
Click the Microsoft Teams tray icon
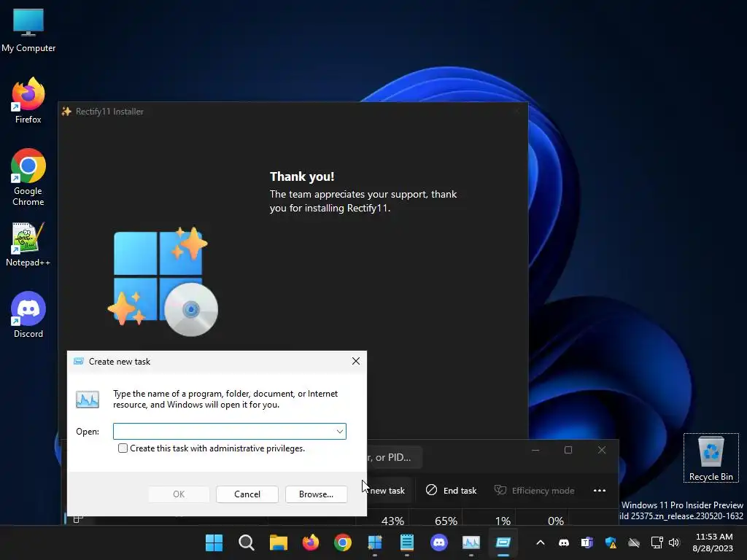pyautogui.click(x=587, y=542)
